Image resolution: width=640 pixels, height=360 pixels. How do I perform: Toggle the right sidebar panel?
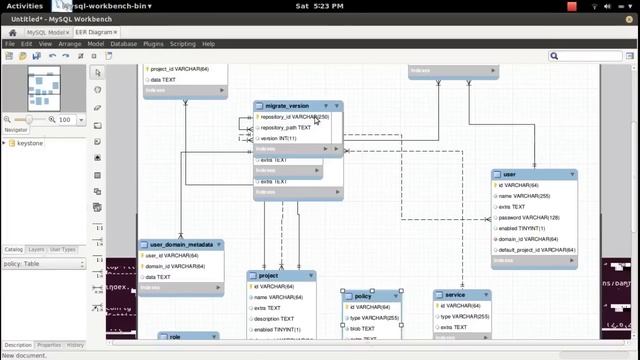pos(630,56)
